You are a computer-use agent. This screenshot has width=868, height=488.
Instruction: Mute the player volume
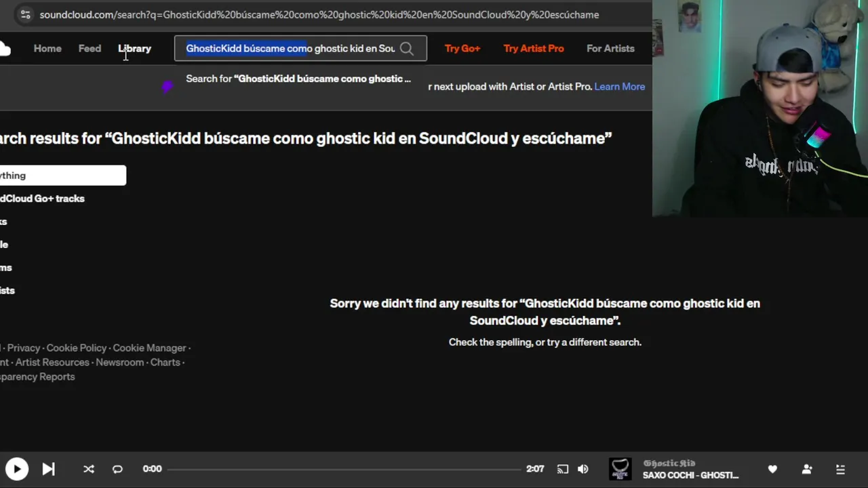tap(583, 469)
